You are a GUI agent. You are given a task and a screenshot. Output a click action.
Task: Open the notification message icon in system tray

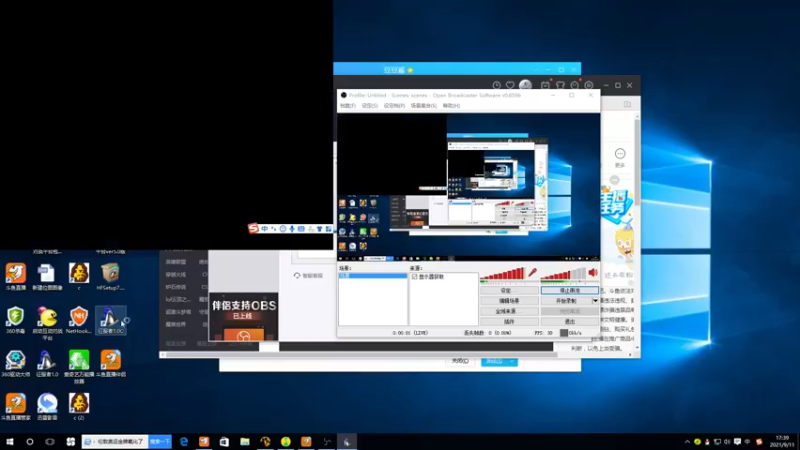[737, 442]
